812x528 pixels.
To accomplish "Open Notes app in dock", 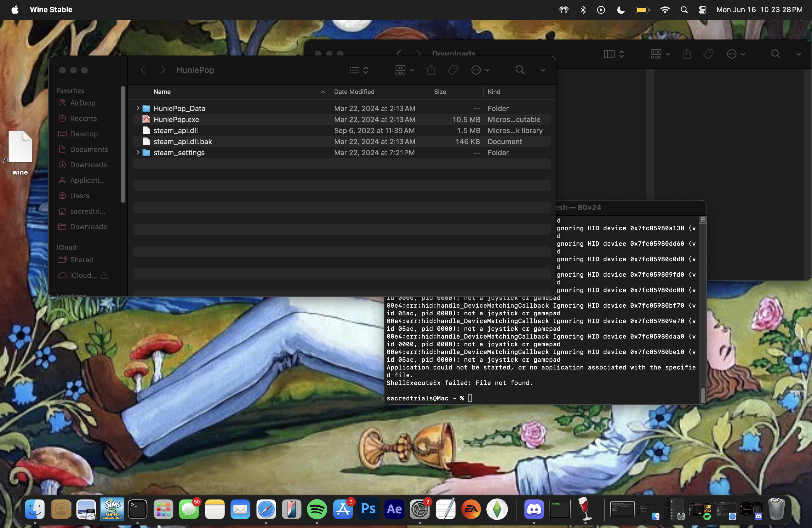I will tap(215, 509).
